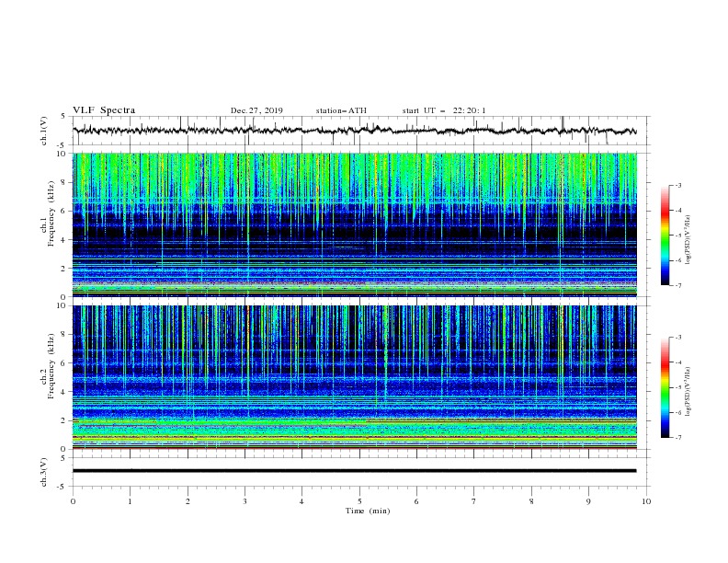This screenshot has height=563, width=728.
Task: Click the "-5" tick on the ch.1 colorbar
Action: point(678,236)
